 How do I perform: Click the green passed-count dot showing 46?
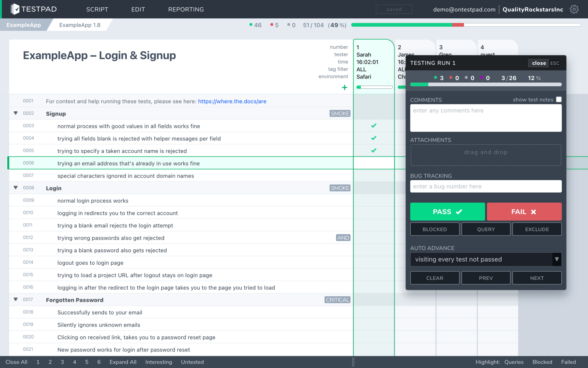click(251, 25)
